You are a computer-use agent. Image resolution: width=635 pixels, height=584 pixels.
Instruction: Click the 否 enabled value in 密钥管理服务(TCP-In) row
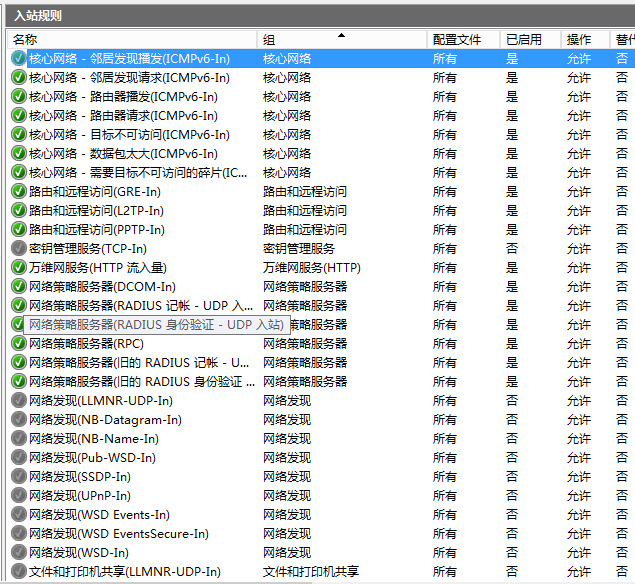pos(511,249)
